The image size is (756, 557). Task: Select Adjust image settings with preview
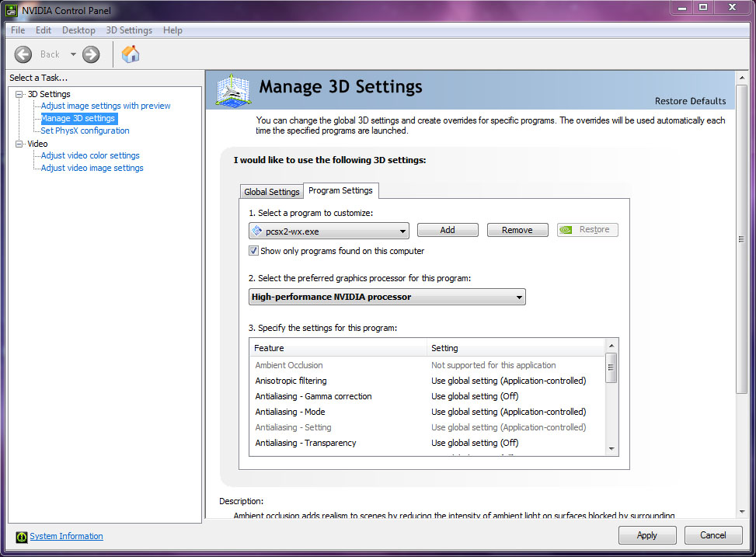106,106
